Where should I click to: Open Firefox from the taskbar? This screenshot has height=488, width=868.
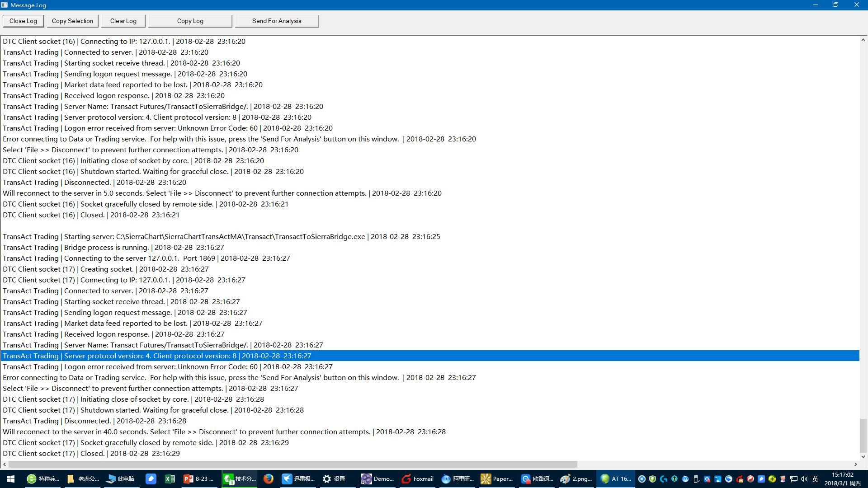[269, 479]
